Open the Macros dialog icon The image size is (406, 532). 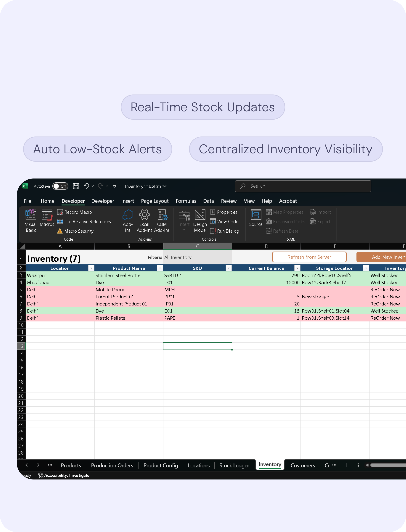tap(47, 218)
